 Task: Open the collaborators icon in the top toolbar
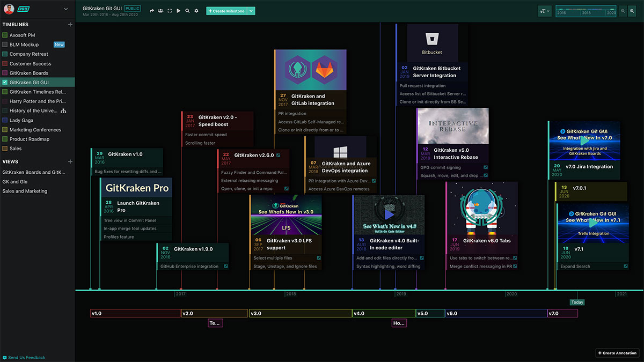click(160, 11)
